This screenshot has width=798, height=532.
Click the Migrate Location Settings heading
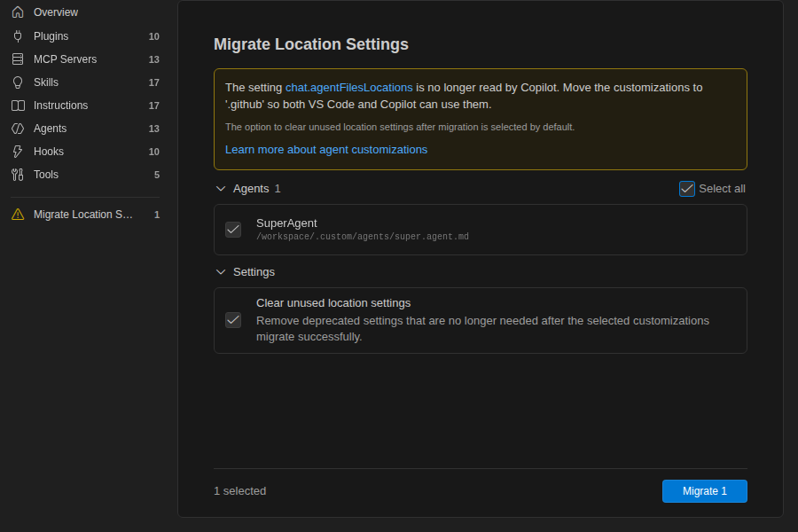(x=311, y=44)
